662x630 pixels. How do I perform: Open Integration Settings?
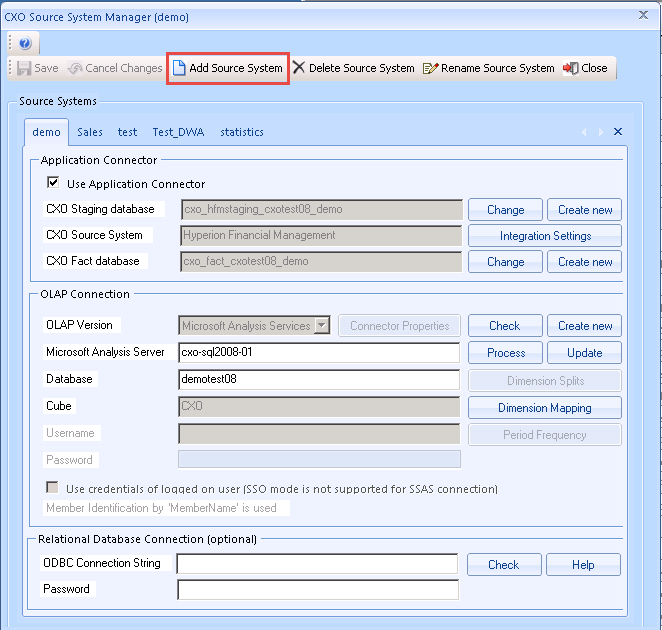tap(545, 236)
